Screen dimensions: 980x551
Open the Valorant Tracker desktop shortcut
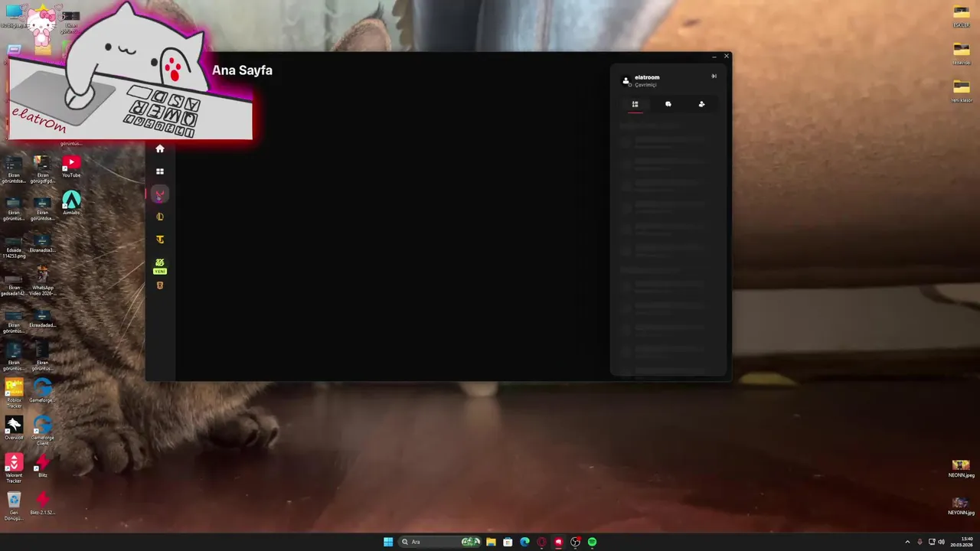[x=14, y=468]
